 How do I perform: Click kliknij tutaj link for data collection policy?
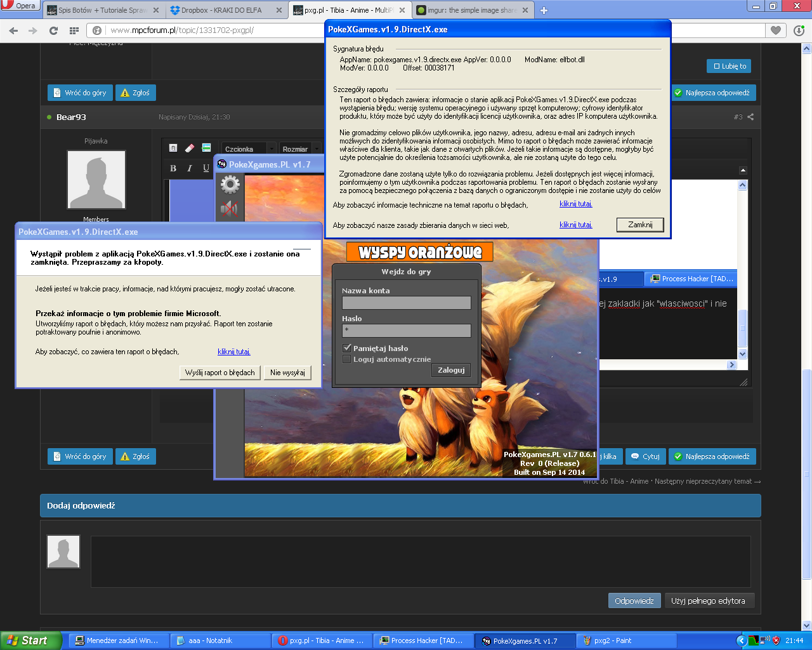pos(576,225)
